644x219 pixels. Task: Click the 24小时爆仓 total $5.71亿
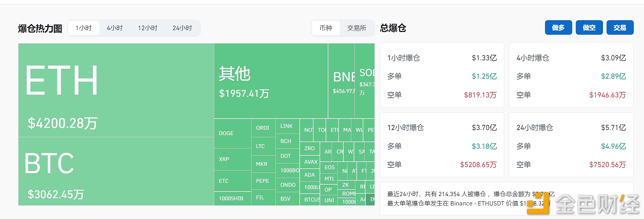614,128
